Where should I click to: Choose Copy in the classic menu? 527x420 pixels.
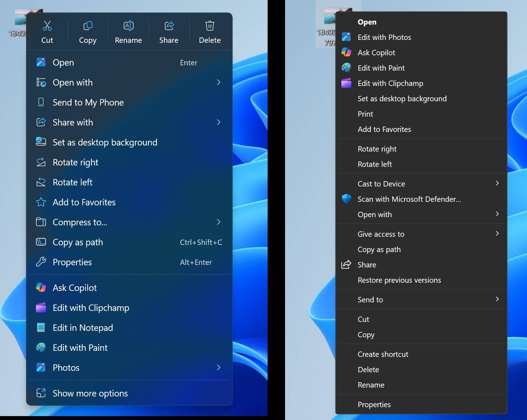pyautogui.click(x=422, y=335)
